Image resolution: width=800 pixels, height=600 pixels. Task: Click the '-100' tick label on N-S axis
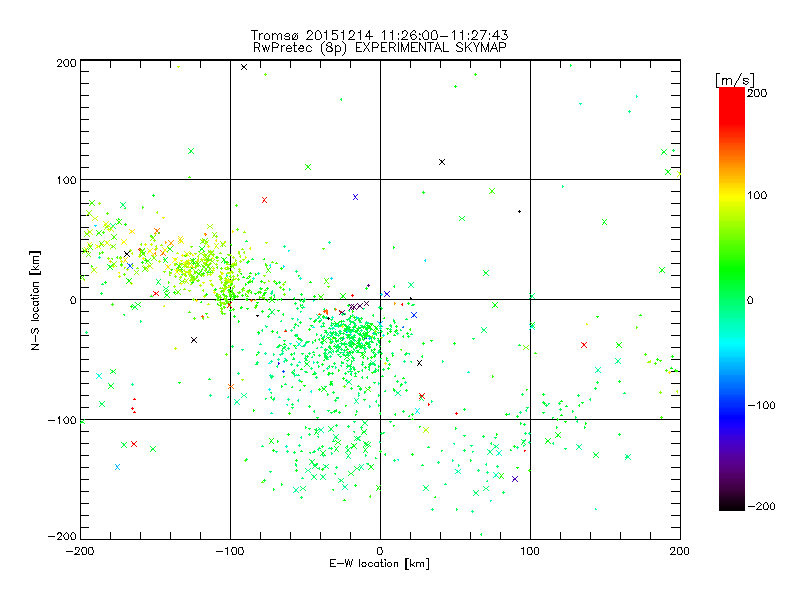62,420
